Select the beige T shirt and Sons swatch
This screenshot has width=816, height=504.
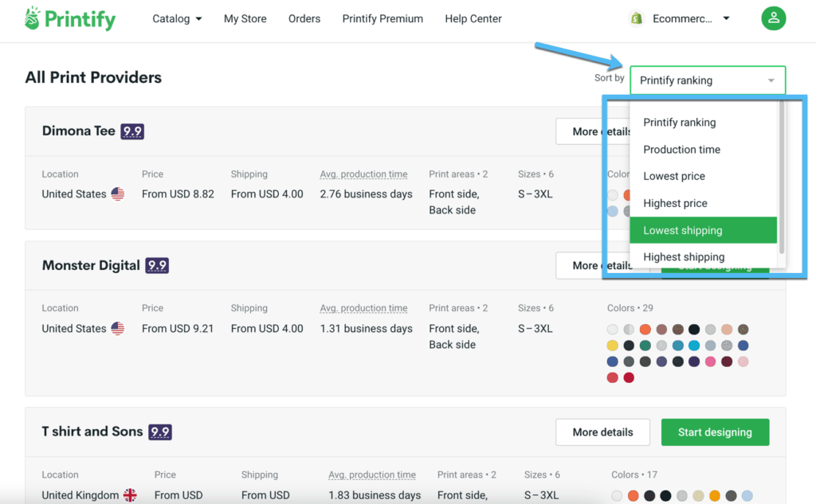tap(698, 496)
